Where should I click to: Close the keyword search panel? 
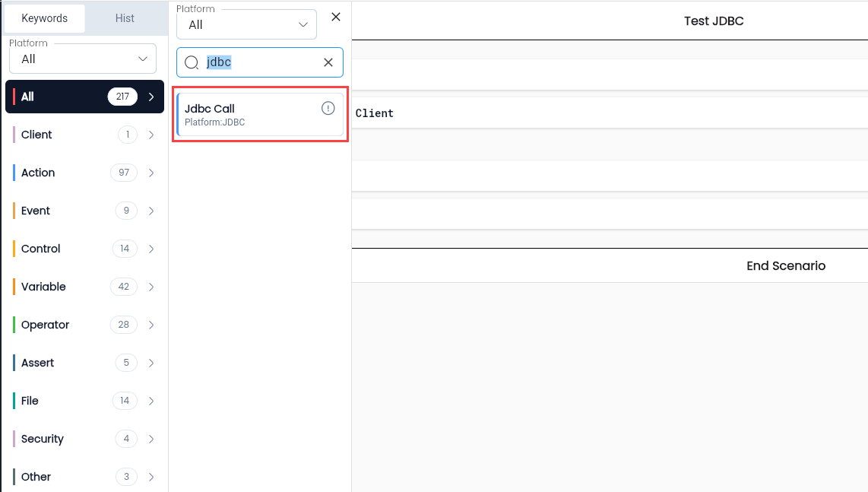tap(335, 17)
